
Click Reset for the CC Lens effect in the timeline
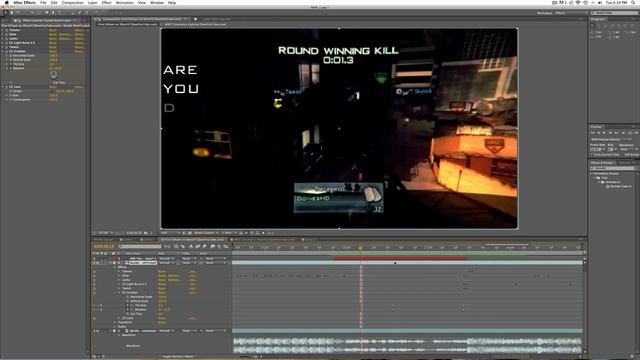pyautogui.click(x=162, y=318)
